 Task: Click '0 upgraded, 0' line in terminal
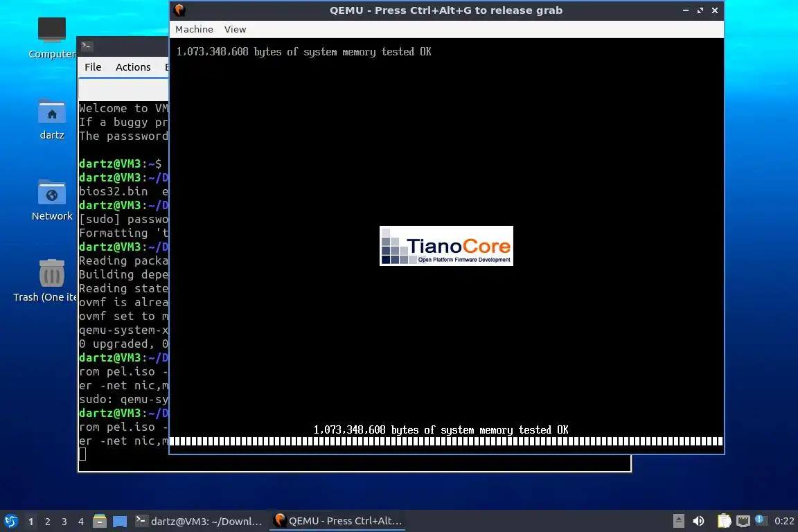124,344
